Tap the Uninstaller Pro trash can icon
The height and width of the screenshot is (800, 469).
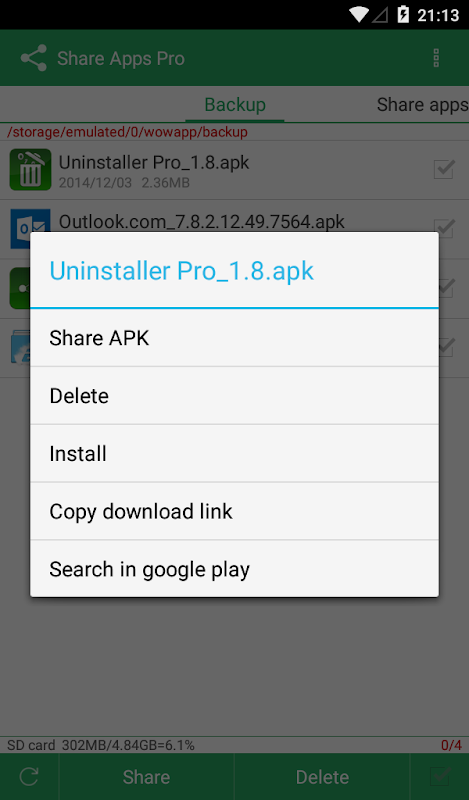[x=30, y=169]
